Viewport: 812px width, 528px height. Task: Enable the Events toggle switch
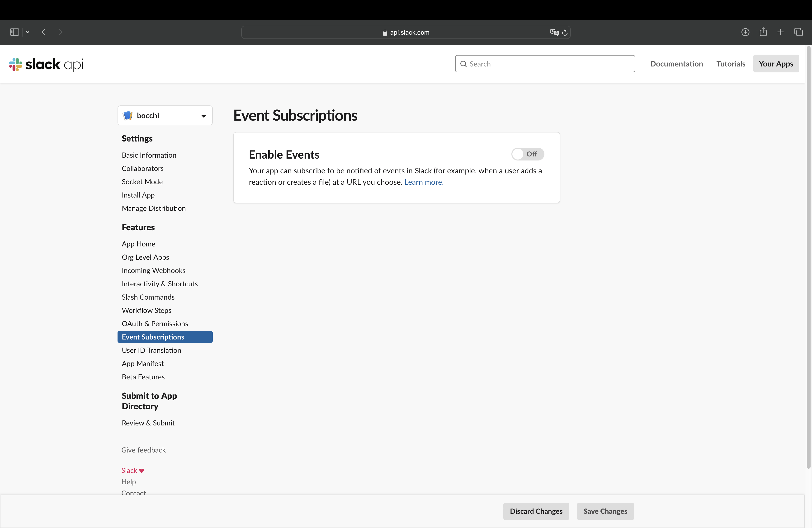coord(528,154)
